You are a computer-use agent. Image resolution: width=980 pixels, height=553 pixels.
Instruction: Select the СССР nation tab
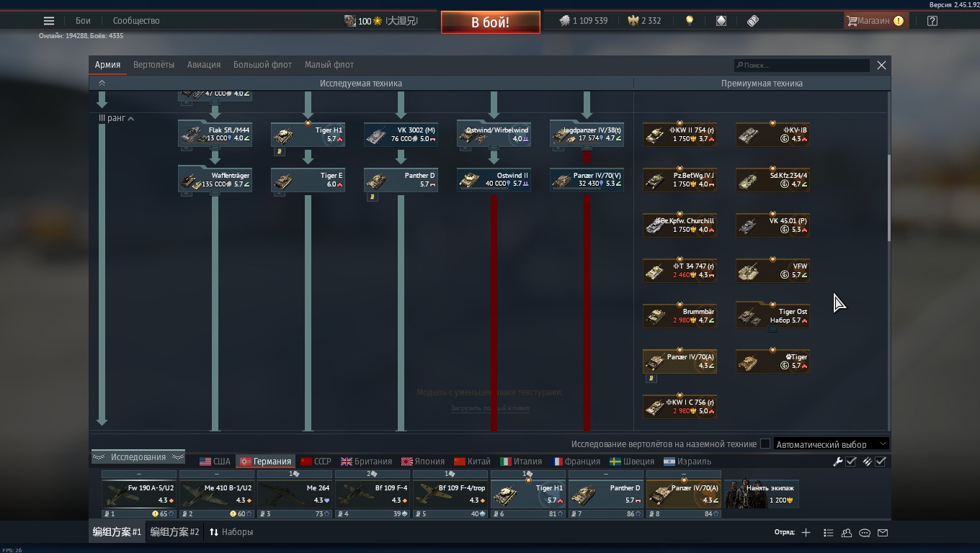coord(316,462)
